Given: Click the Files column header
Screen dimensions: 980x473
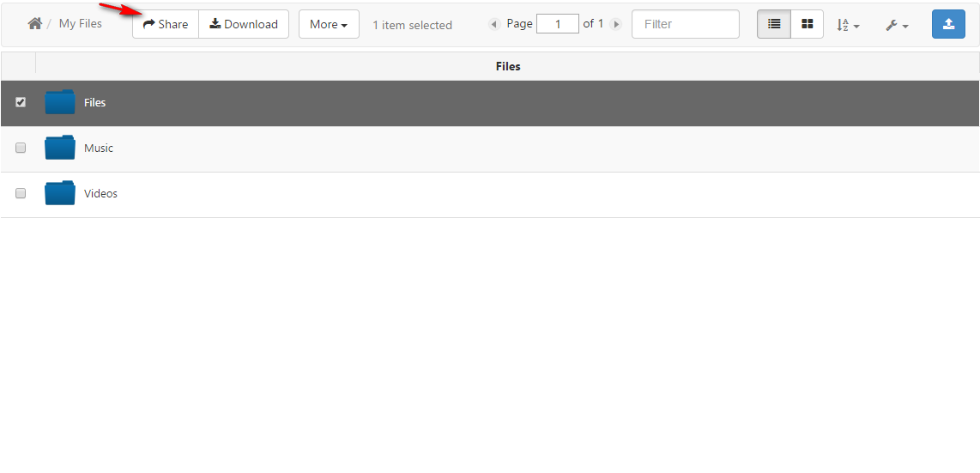Looking at the screenshot, I should 507,66.
